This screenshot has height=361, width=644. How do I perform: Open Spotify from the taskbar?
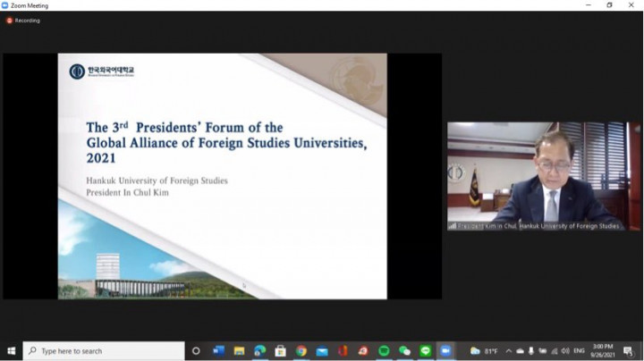[384, 351]
